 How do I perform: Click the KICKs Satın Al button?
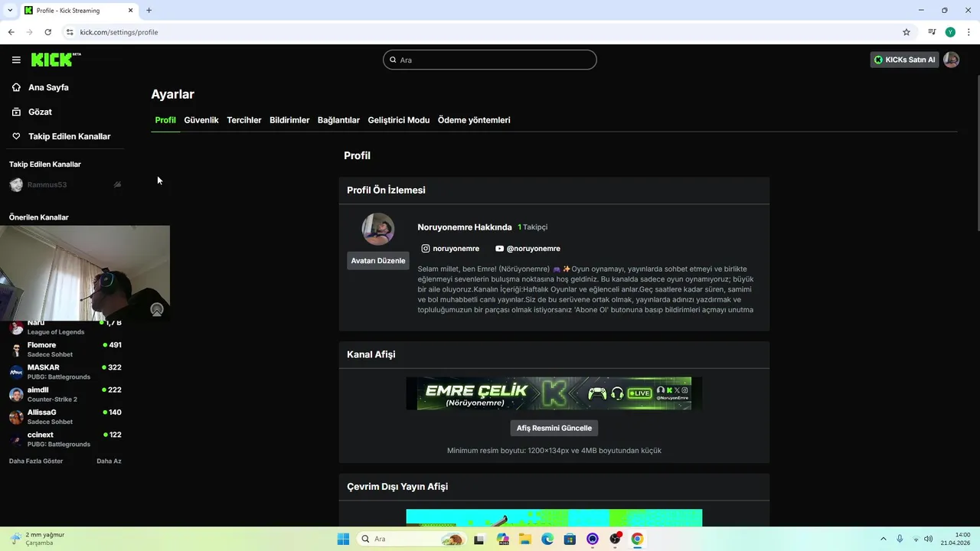905,60
